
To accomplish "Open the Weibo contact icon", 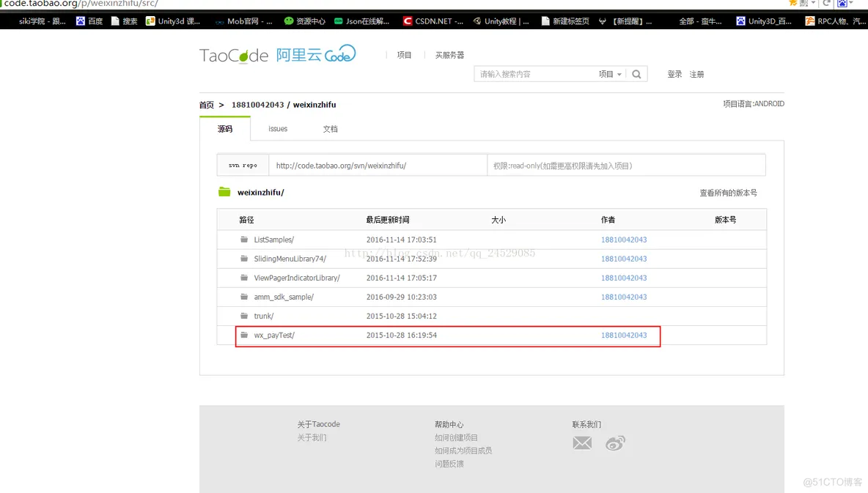I will pyautogui.click(x=615, y=443).
